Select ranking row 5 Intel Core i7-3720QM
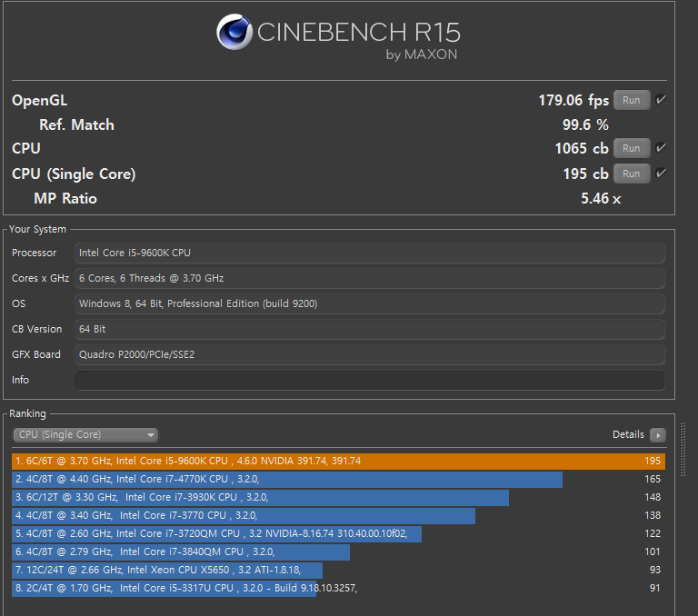Screen dimensions: 698x616 point(338,533)
